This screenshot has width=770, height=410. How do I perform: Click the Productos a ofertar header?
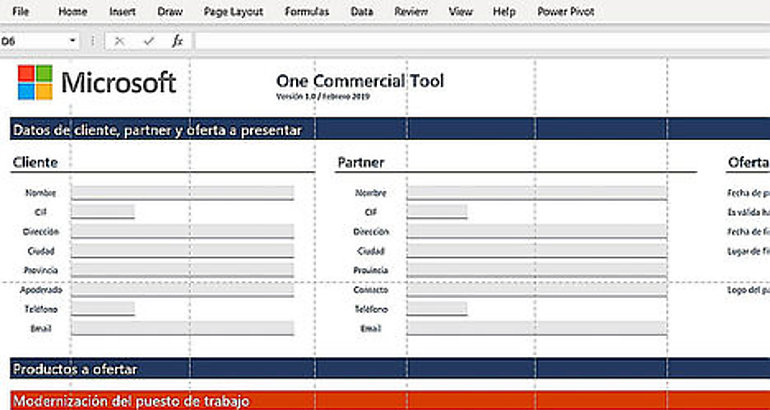(x=390, y=369)
